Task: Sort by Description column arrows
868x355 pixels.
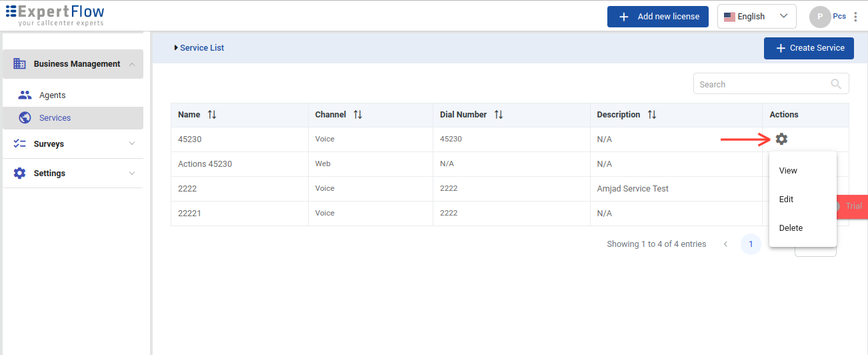Action: (x=652, y=115)
